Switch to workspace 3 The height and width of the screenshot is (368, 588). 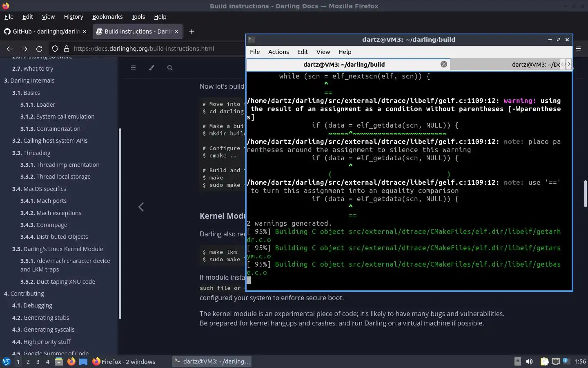tap(38, 362)
